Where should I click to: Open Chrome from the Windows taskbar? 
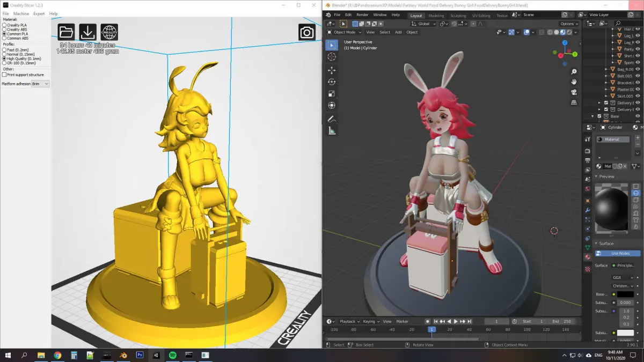click(x=57, y=355)
